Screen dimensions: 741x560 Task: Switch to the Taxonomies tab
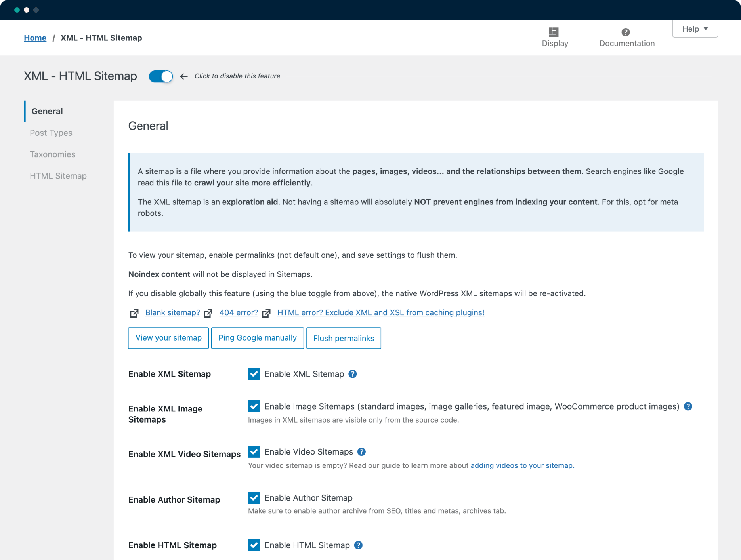point(52,154)
